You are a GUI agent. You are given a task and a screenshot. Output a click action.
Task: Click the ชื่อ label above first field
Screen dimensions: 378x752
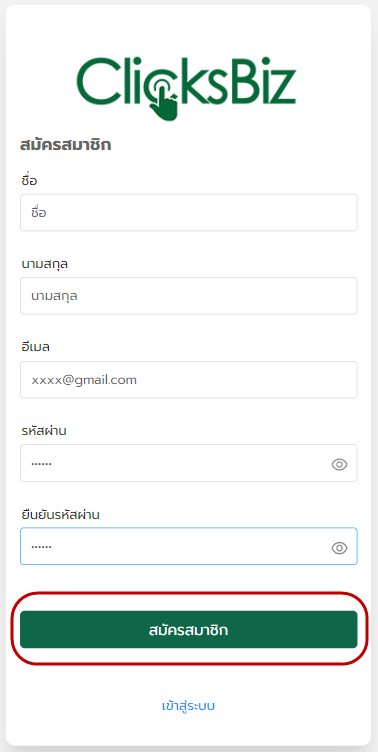[29, 180]
